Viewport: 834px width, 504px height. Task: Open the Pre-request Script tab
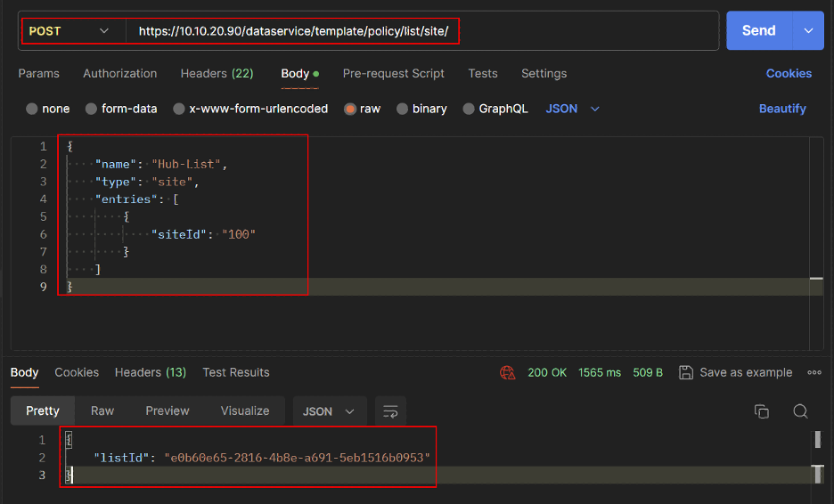tap(393, 73)
